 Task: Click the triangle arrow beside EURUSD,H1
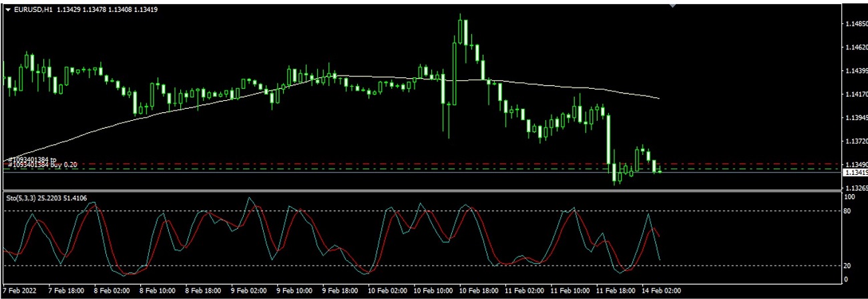pos(8,9)
